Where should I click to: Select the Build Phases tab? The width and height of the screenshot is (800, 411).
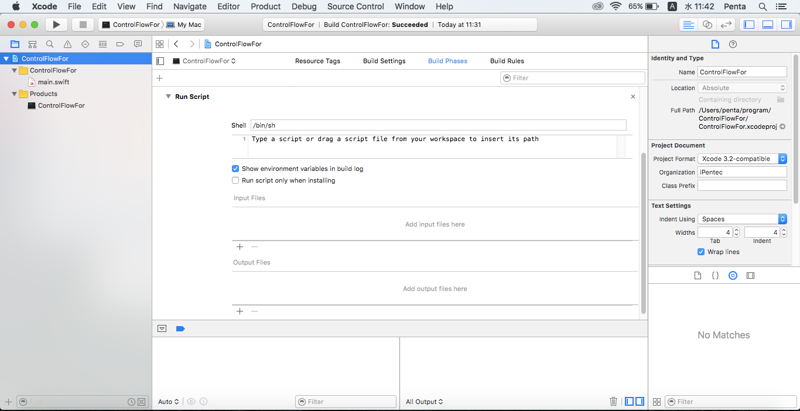click(447, 61)
